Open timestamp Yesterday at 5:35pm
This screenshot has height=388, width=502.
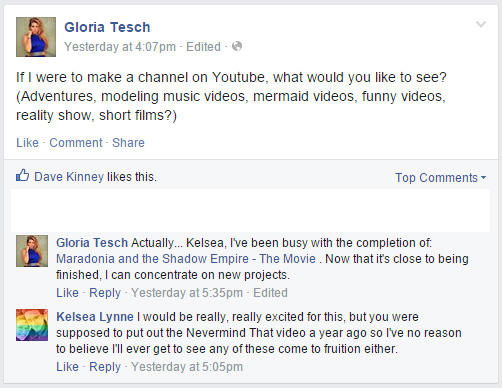(x=187, y=293)
